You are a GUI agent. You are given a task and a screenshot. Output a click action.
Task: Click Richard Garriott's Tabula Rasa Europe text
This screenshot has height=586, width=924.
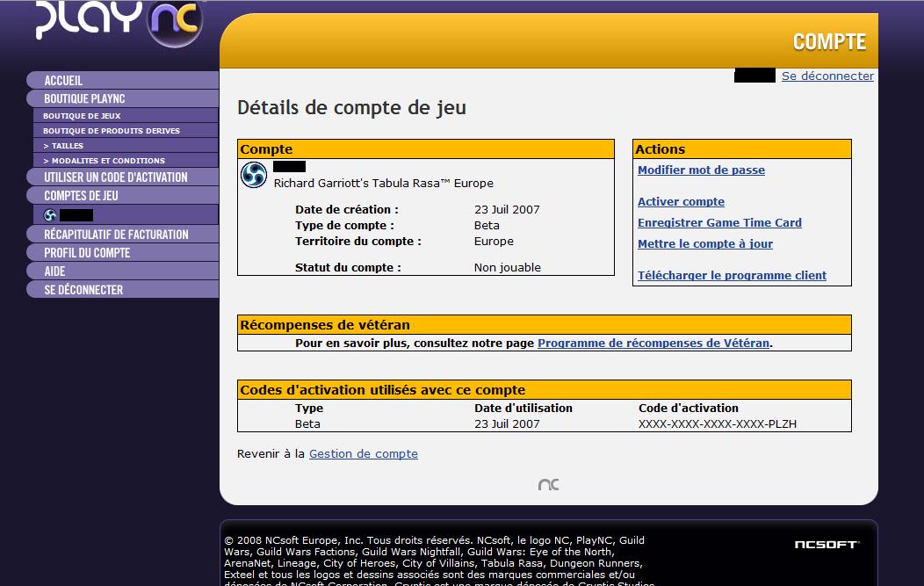point(384,184)
